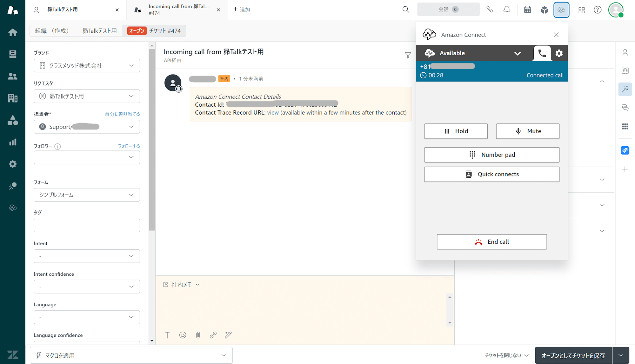Click the search magnifier icon in top bar
The width and height of the screenshot is (635, 364).
(406, 10)
